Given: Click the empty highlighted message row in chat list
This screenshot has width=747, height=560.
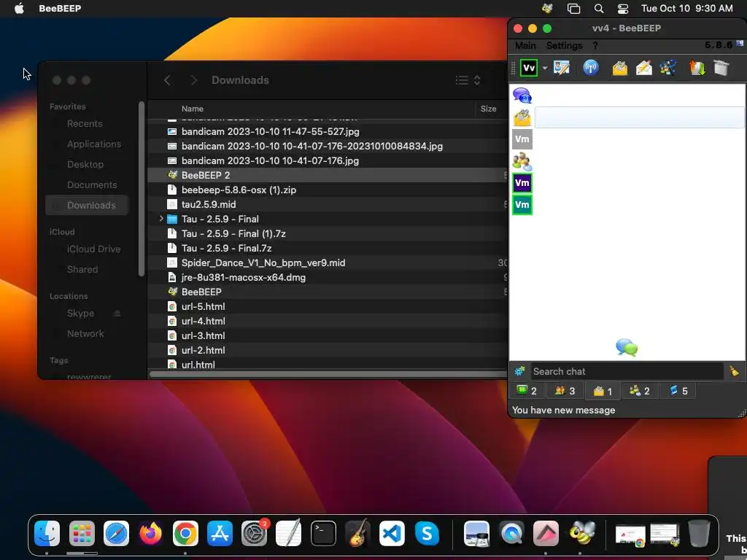Looking at the screenshot, I should click(x=639, y=117).
